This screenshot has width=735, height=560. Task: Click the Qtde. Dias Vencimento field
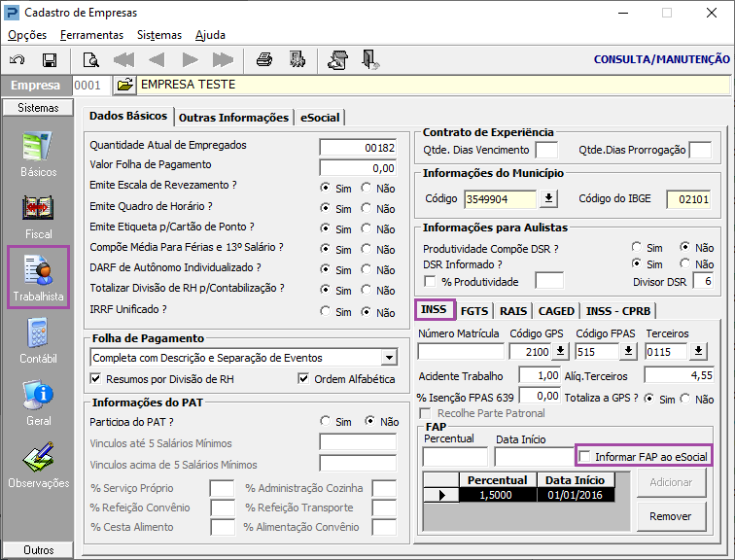[546, 150]
